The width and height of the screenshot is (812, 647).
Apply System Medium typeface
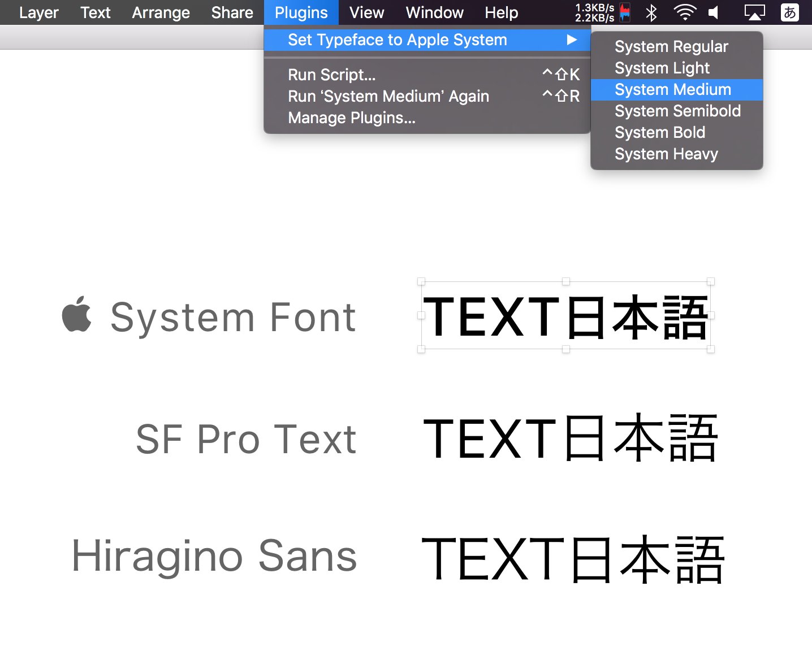coord(677,89)
